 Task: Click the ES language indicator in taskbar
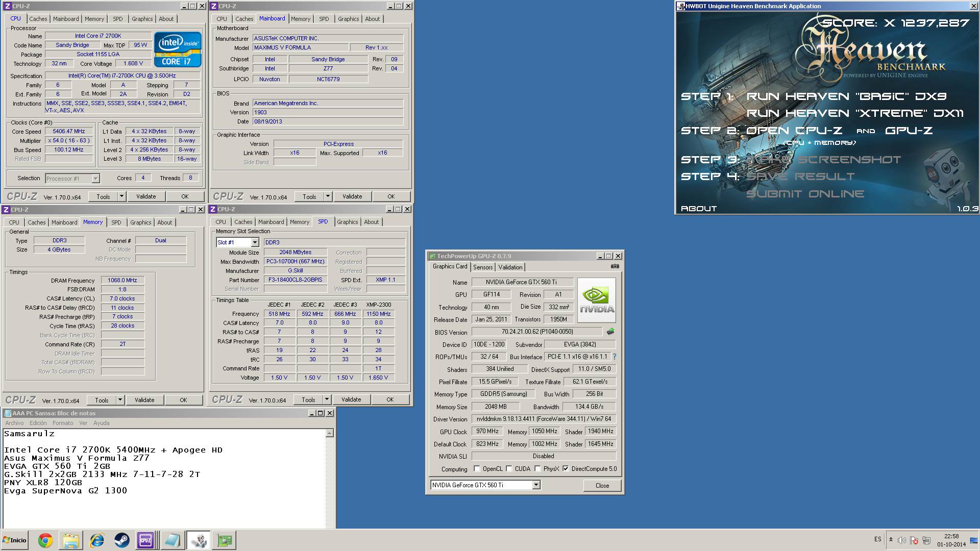[877, 539]
